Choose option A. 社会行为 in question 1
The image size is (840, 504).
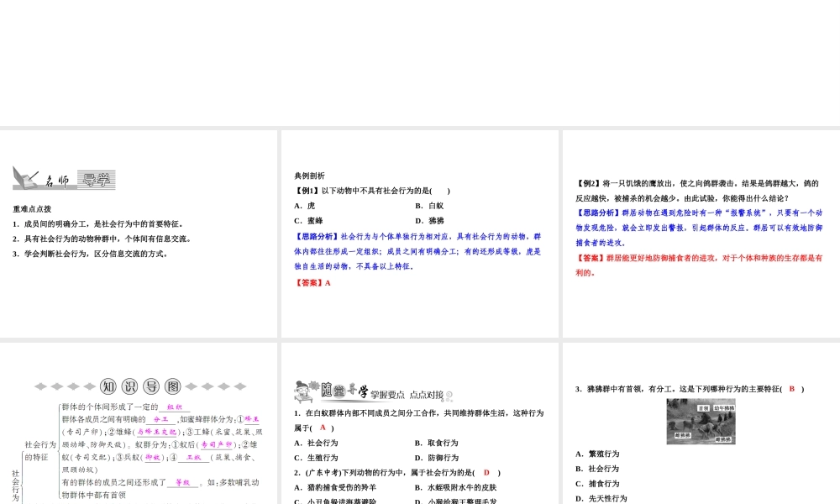[x=316, y=443]
